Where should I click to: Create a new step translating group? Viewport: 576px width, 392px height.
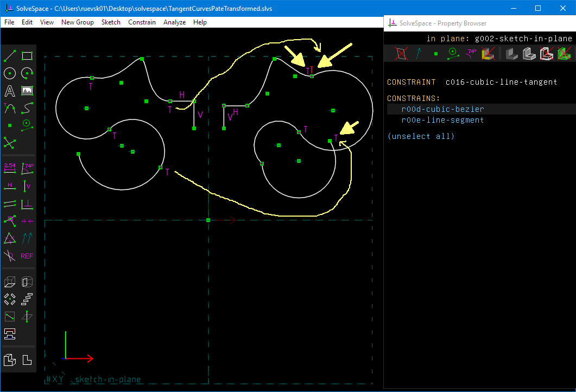click(27, 299)
